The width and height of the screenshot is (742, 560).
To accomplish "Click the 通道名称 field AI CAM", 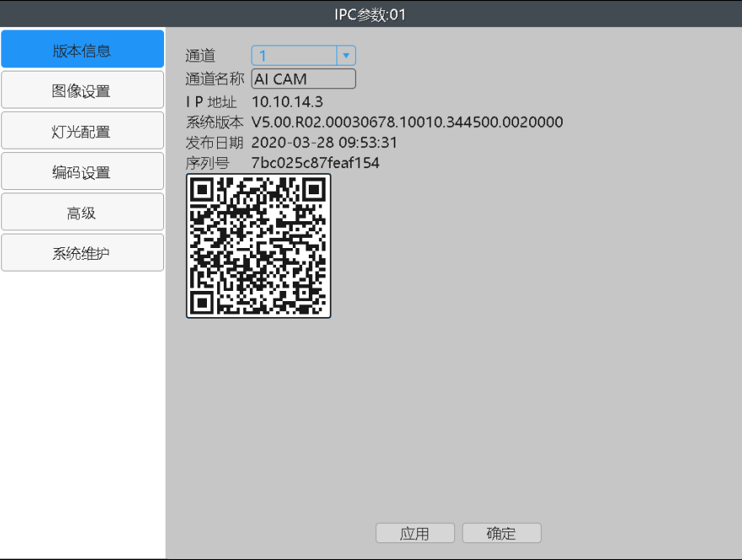I will point(304,78).
